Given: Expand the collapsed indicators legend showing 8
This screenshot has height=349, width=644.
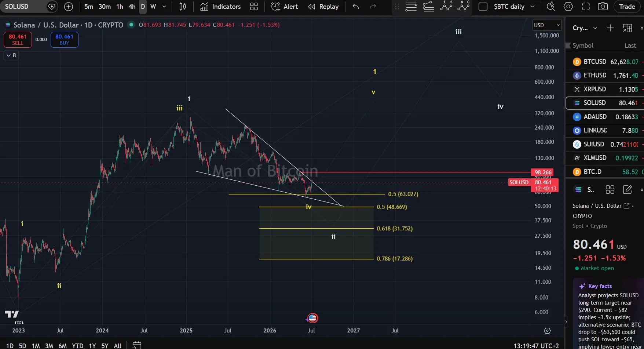Looking at the screenshot, I should 11,55.
